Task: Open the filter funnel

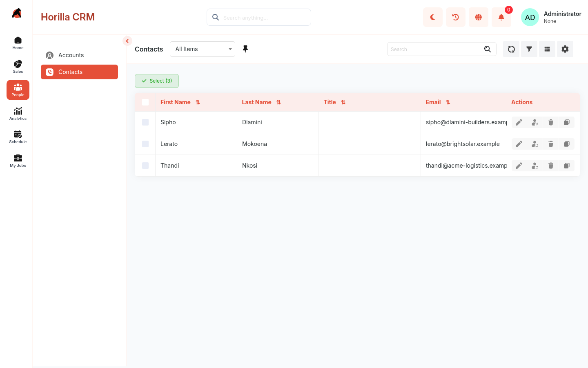Action: click(x=529, y=49)
